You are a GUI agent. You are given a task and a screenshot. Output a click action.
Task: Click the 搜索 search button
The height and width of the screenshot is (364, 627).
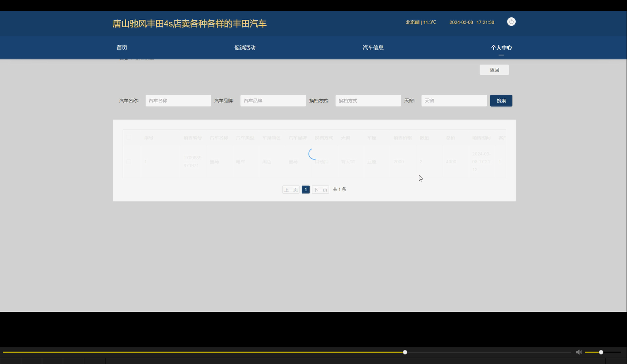(x=501, y=101)
